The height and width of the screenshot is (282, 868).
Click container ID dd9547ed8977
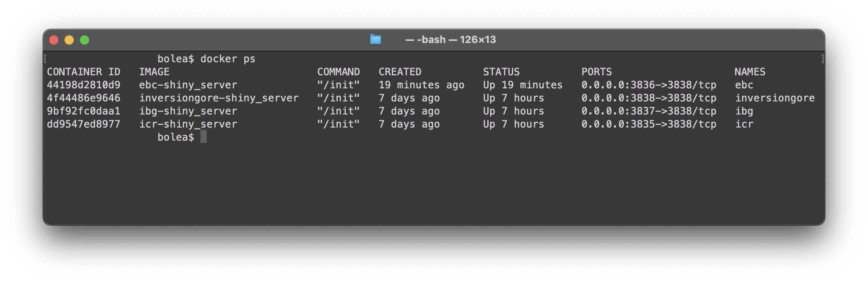coord(83,124)
